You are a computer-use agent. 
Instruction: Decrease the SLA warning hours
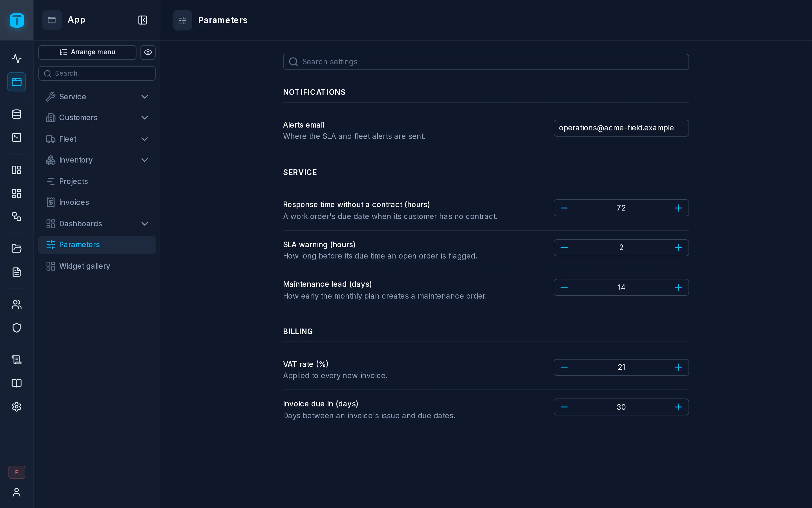click(564, 248)
